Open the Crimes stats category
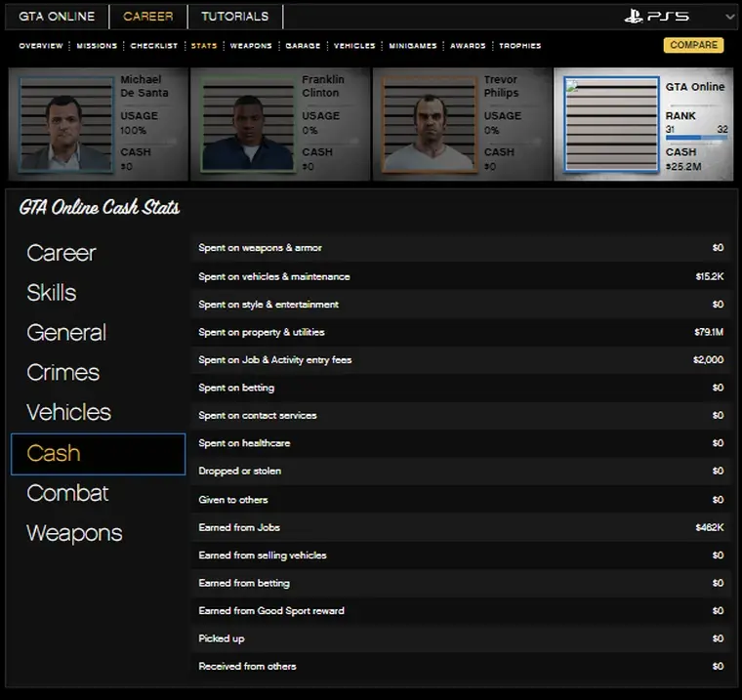This screenshot has height=700, width=742. (62, 373)
